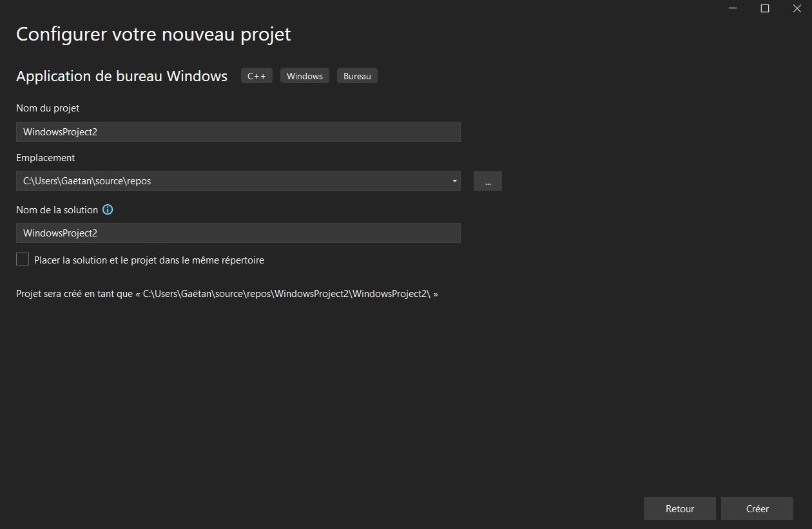This screenshot has width=812, height=529.
Task: Click the 'Application de bureau Windows' heading
Action: pos(122,76)
